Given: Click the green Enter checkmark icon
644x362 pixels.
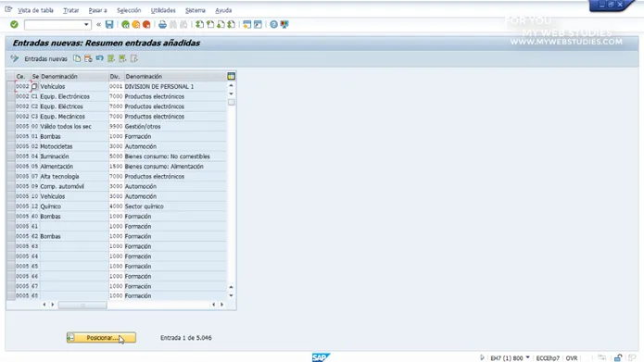Looking at the screenshot, I should pos(14,25).
